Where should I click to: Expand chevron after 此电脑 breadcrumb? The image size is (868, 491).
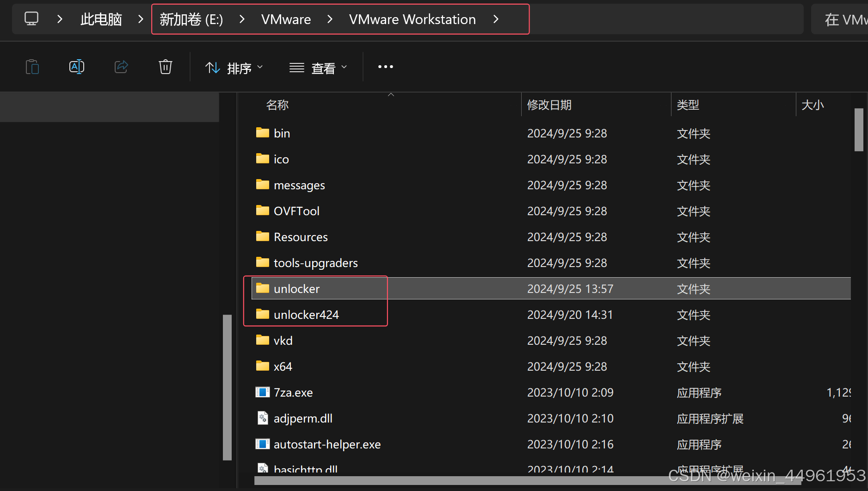(141, 19)
